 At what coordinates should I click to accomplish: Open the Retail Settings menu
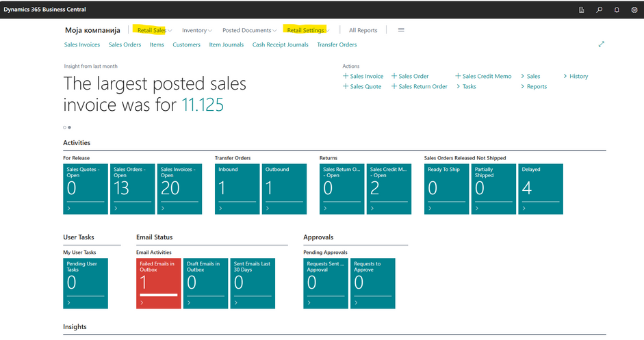point(307,30)
